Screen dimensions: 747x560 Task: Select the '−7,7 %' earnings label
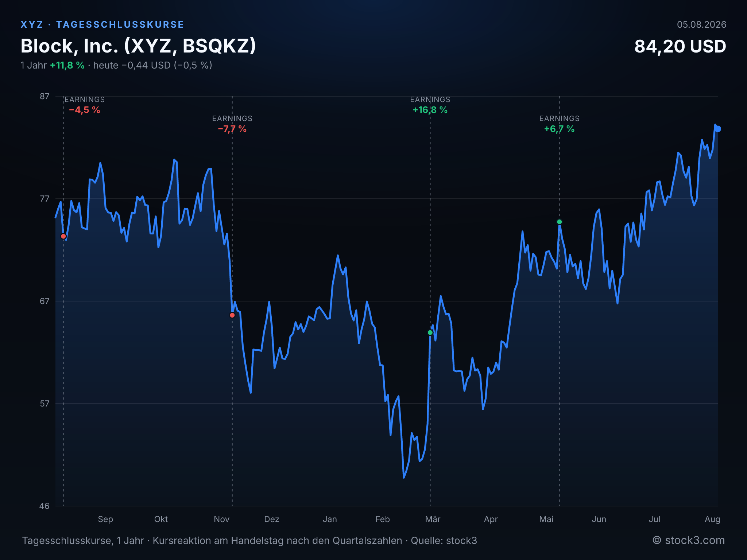[x=232, y=129]
